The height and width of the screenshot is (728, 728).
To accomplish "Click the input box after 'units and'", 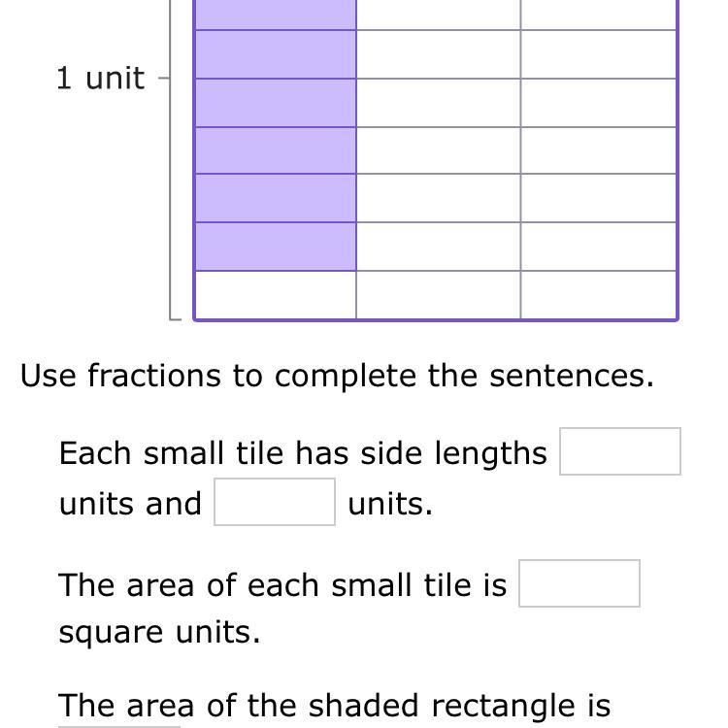I will (x=275, y=503).
